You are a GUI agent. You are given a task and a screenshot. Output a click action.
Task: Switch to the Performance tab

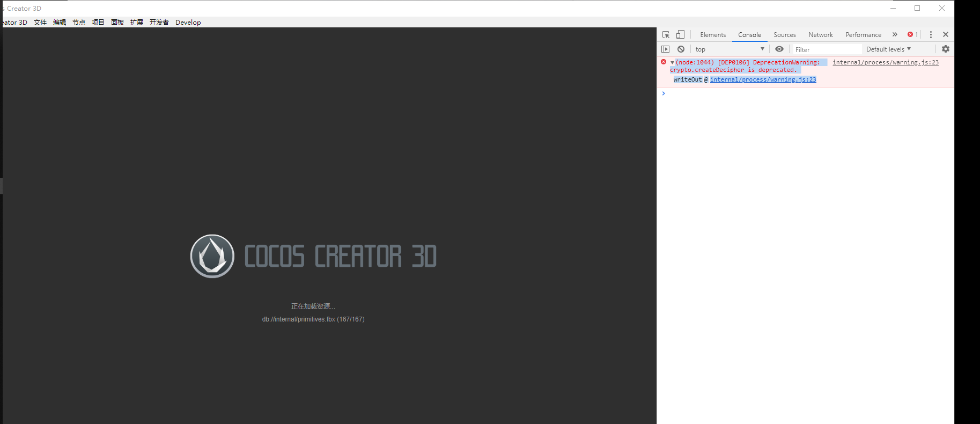tap(863, 35)
